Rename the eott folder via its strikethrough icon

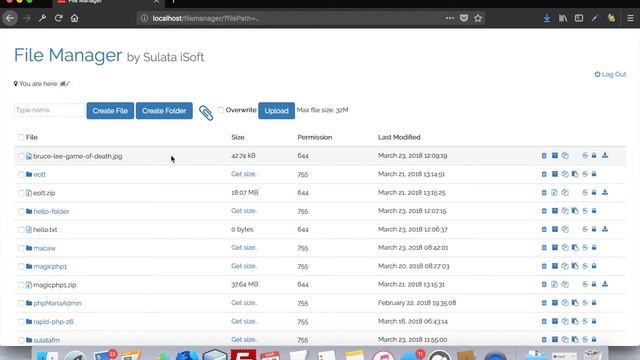coord(585,174)
